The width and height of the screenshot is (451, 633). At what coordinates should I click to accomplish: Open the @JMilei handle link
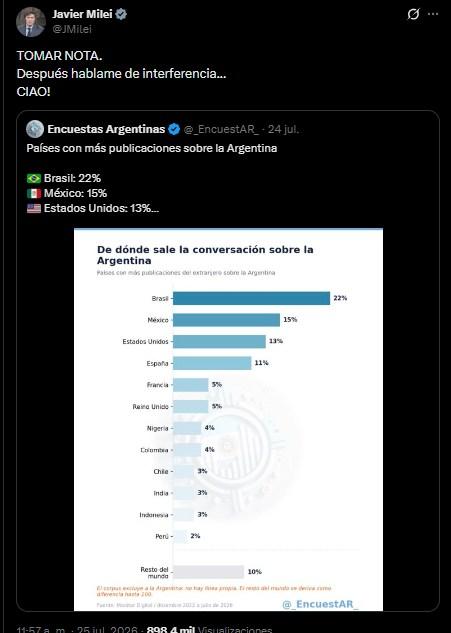72,29
